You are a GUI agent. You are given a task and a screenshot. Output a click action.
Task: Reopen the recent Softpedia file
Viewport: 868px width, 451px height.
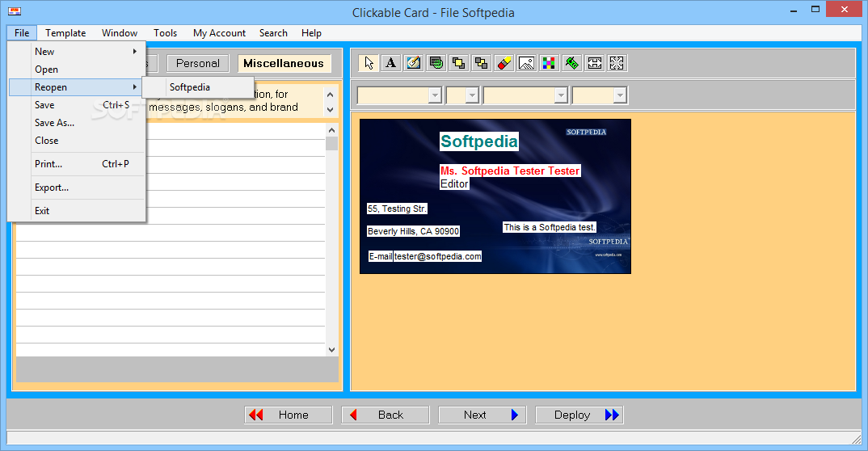[x=198, y=86]
